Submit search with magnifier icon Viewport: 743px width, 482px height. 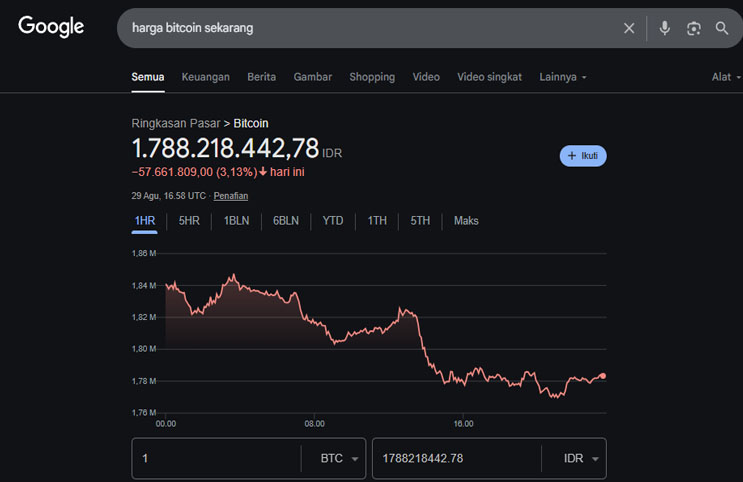click(x=722, y=28)
